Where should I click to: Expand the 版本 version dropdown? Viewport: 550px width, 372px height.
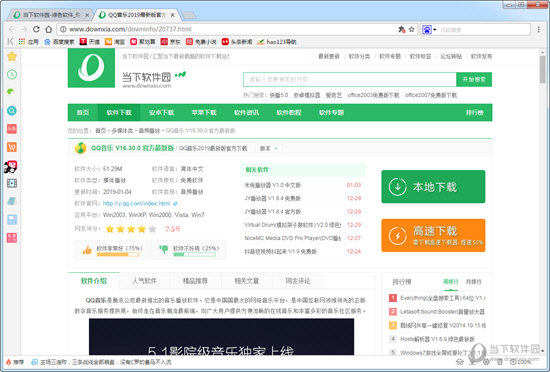[269, 149]
